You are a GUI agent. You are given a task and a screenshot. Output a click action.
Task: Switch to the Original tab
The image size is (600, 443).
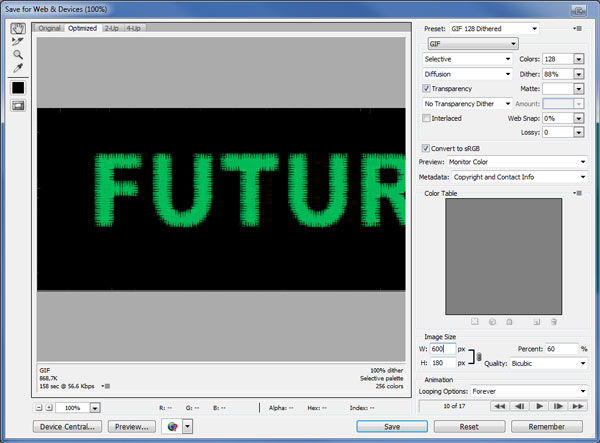(50, 28)
